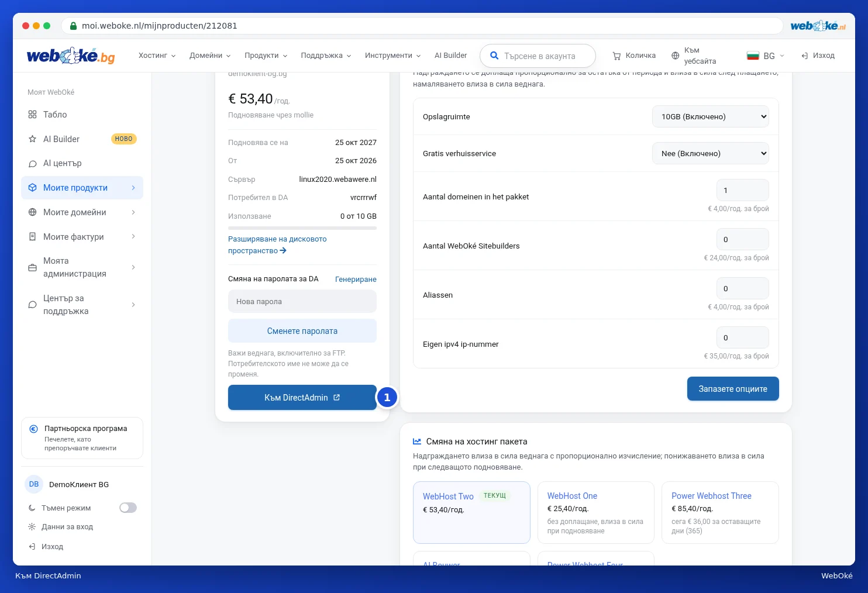868x593 pixels.
Task: Click the Aliassen quantity field
Action: (743, 289)
